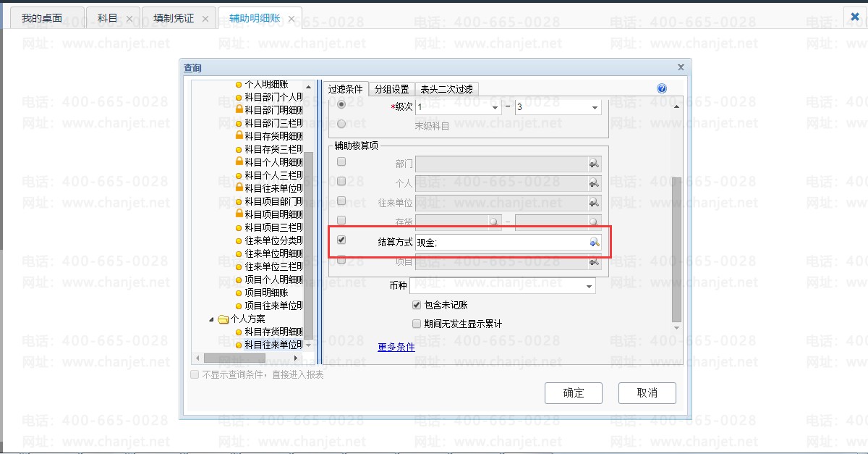Screen dimensions: 868x454
Task: Click the lookup icon beside 往来单位 field
Action: pos(595,203)
